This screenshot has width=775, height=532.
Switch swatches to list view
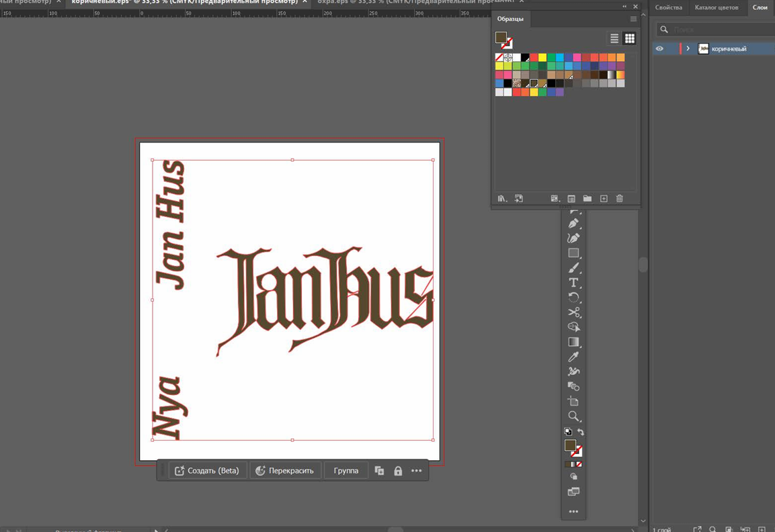pos(614,38)
